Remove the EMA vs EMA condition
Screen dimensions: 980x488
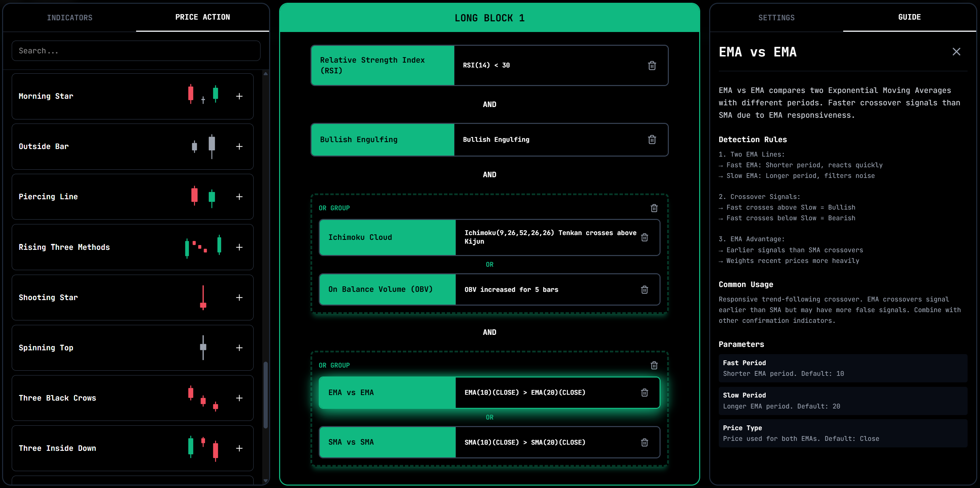(x=644, y=392)
